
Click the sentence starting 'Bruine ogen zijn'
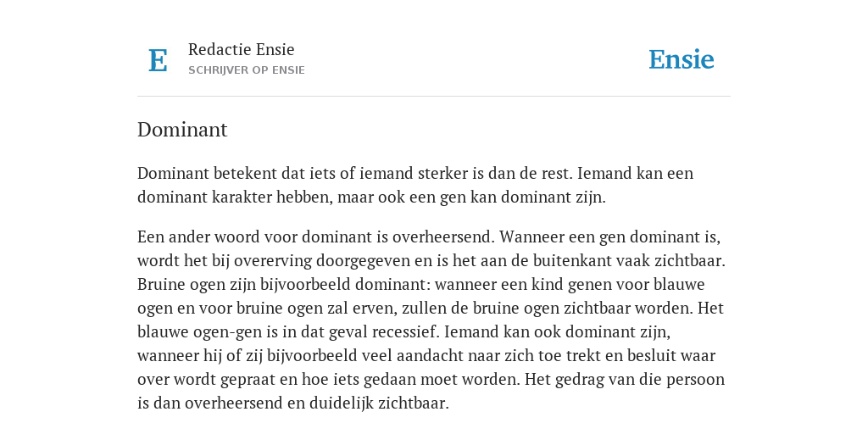[x=420, y=296]
